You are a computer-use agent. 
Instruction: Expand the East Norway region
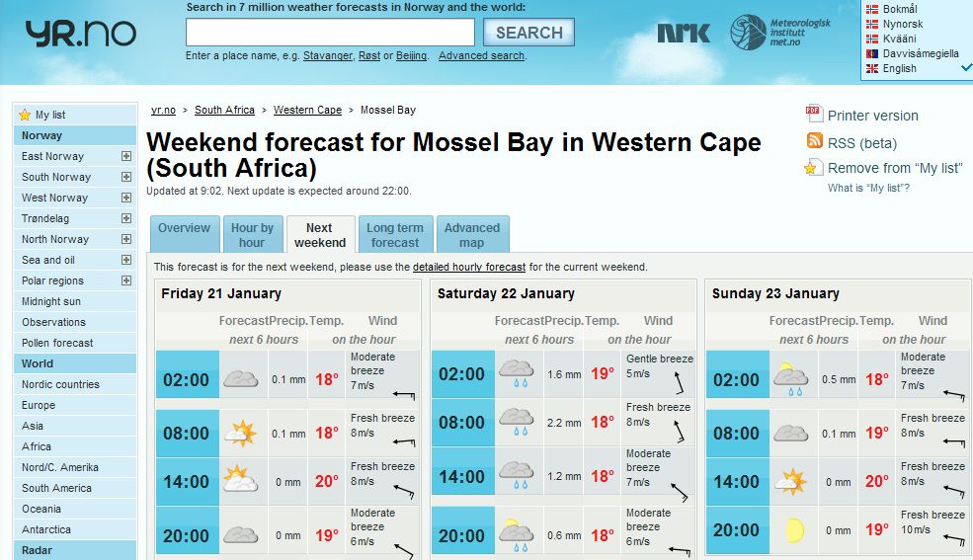pyautogui.click(x=126, y=156)
